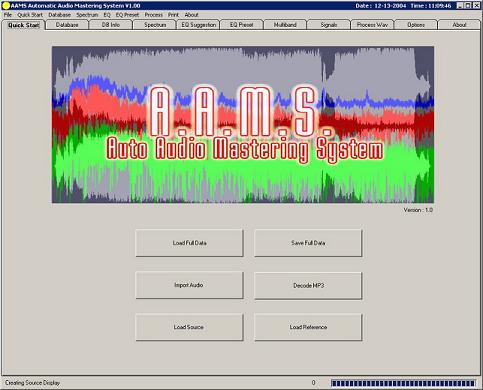Open the Process menu
The height and width of the screenshot is (390, 483).
coord(154,15)
